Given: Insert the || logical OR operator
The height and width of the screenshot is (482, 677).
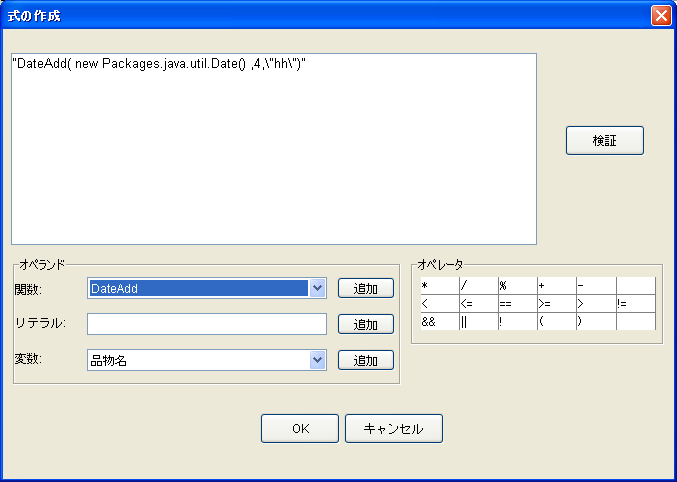Looking at the screenshot, I should pyautogui.click(x=479, y=322).
